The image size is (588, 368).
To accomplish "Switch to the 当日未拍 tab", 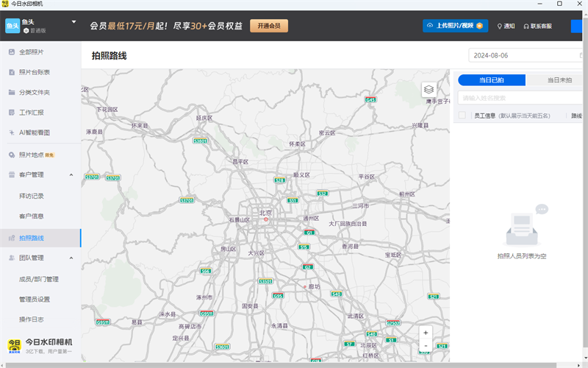I will [559, 80].
